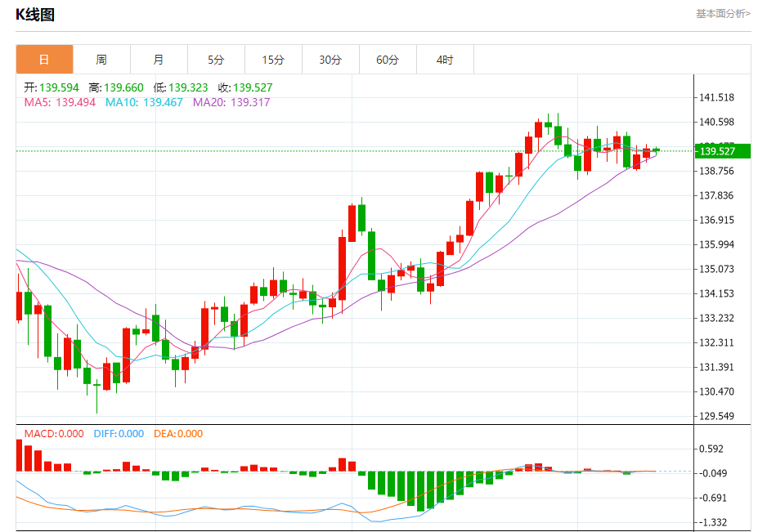Open the 基本面分析> link
The width and height of the screenshot is (758, 532).
tap(723, 14)
